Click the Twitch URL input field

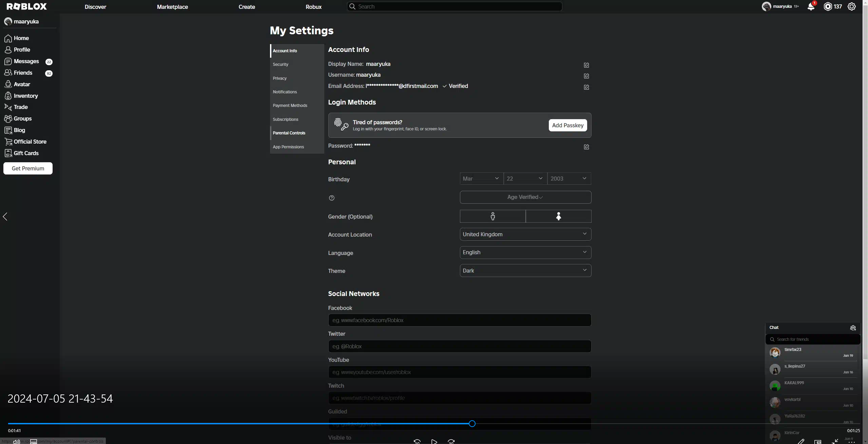(460, 398)
